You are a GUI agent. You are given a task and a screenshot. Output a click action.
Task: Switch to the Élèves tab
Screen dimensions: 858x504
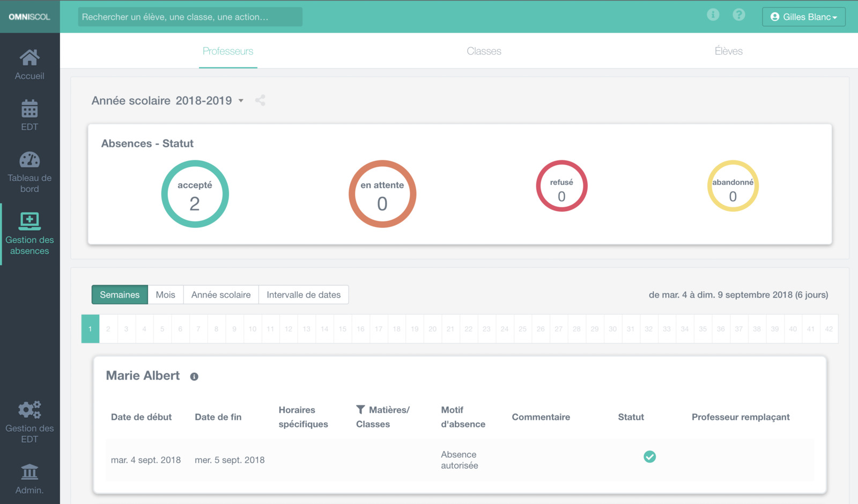tap(728, 51)
